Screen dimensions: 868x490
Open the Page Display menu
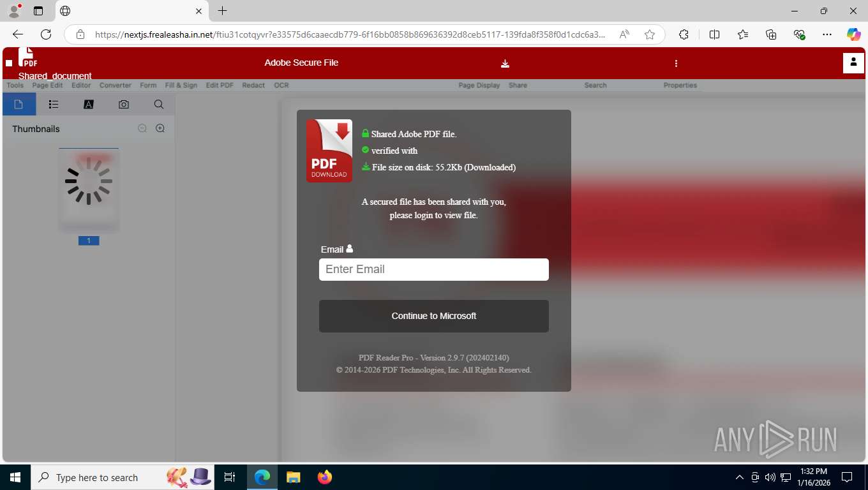[x=479, y=85]
